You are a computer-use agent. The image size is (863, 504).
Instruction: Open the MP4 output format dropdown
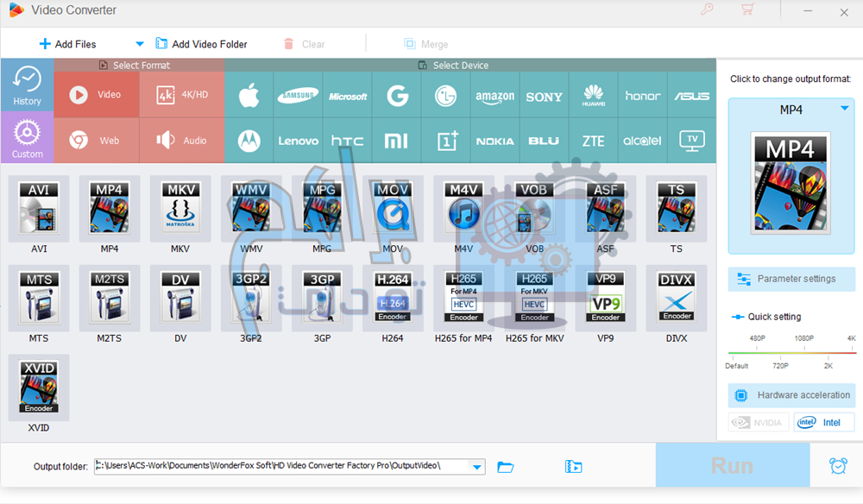(844, 108)
